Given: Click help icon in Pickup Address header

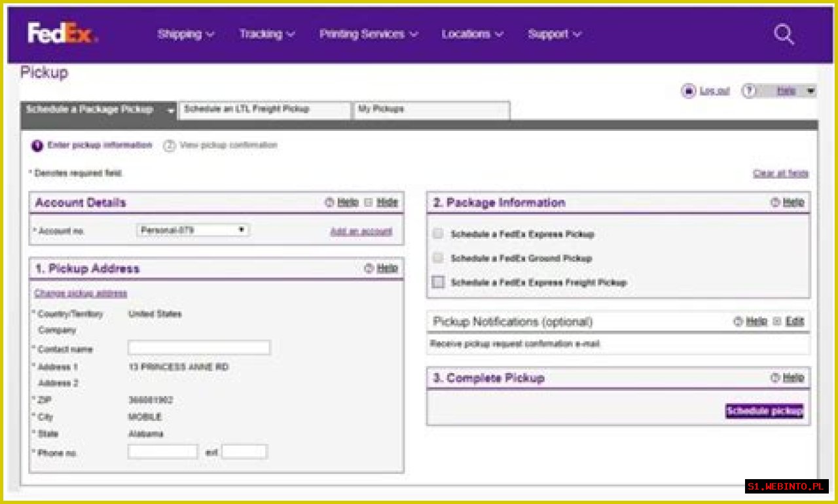Looking at the screenshot, I should [369, 268].
